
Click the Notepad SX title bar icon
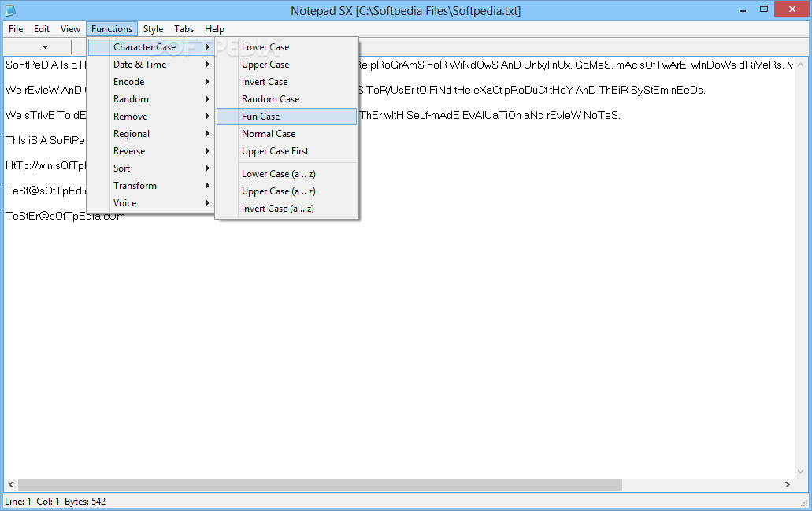[10, 9]
